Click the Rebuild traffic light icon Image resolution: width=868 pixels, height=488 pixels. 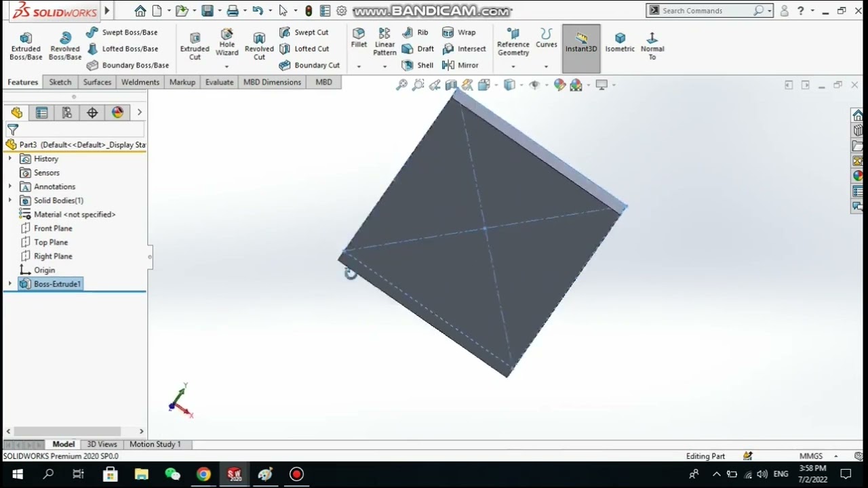point(309,11)
